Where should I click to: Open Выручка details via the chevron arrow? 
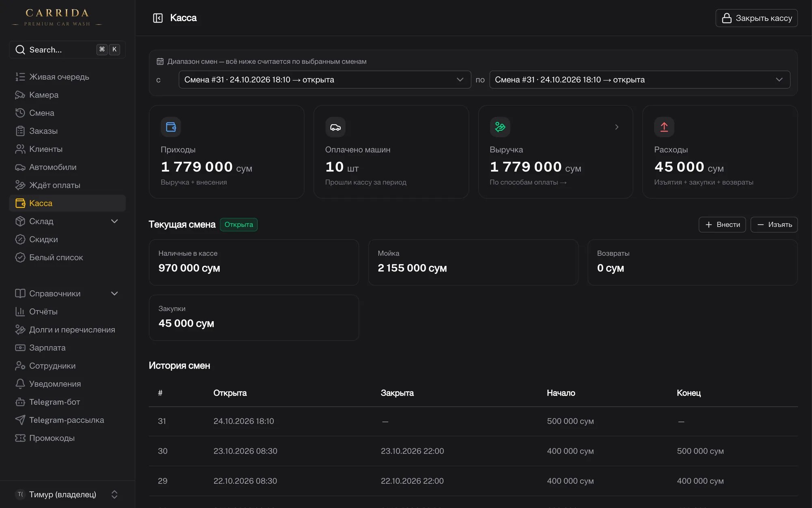(x=617, y=127)
